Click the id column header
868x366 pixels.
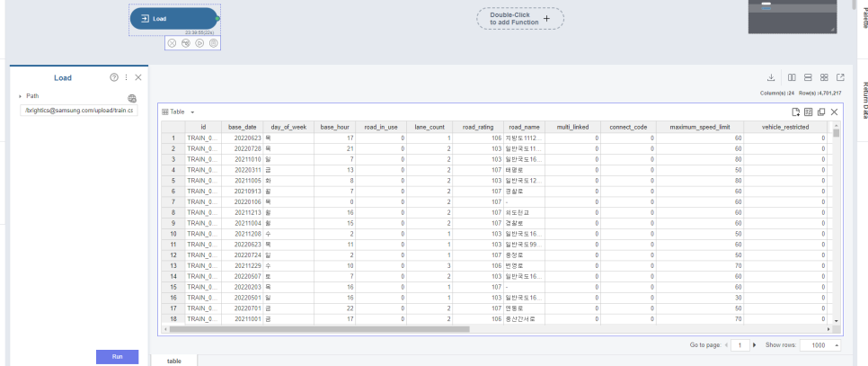[203, 128]
